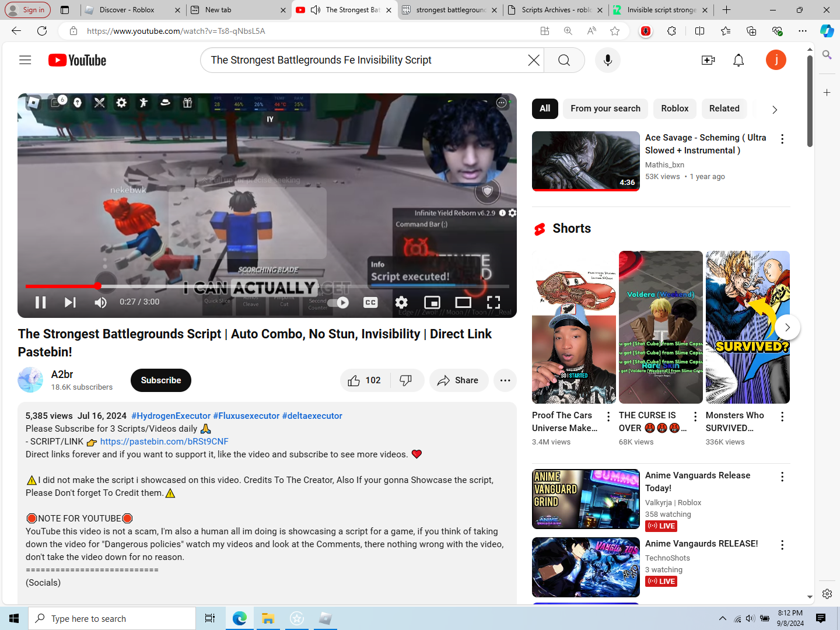Screen dimensions: 840x630
Task: Open options for Proof The Cars short
Action: click(x=608, y=416)
